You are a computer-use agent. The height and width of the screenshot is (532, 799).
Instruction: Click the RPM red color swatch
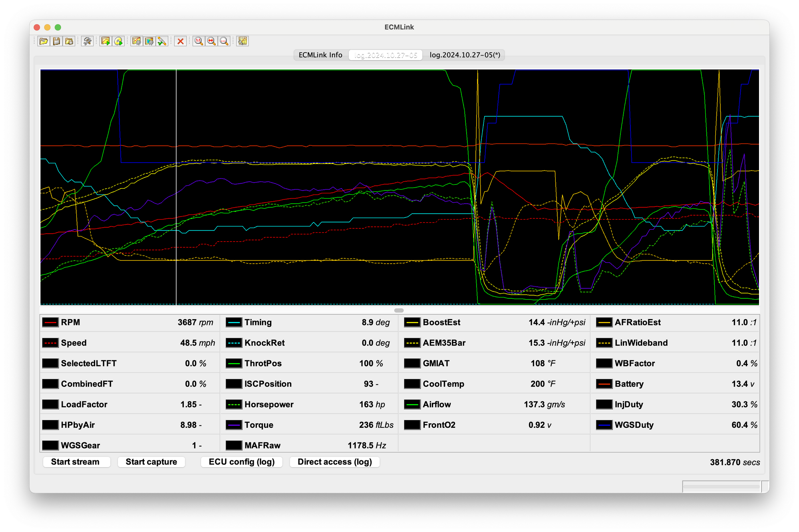tap(50, 322)
